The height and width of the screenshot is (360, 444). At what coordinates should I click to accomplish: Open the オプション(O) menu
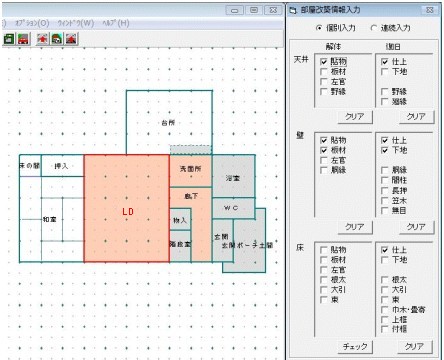[x=32, y=23]
